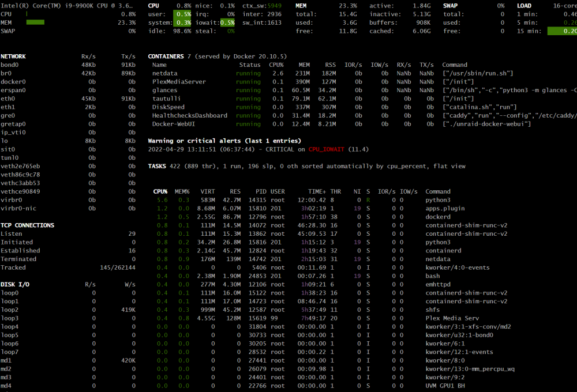Click the veth2e765eb interface
The image size is (577, 392).
tap(20, 166)
